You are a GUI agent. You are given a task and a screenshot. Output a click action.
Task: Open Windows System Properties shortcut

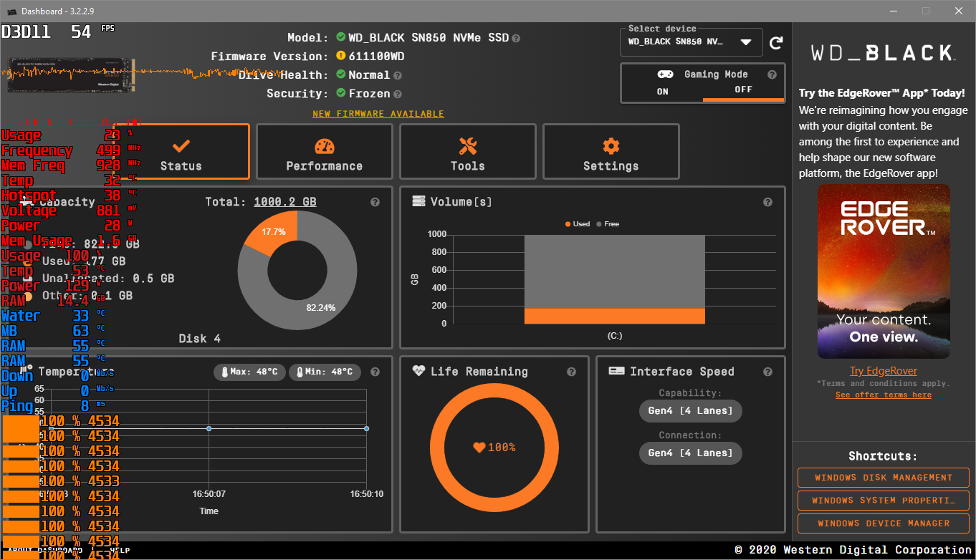(884, 501)
